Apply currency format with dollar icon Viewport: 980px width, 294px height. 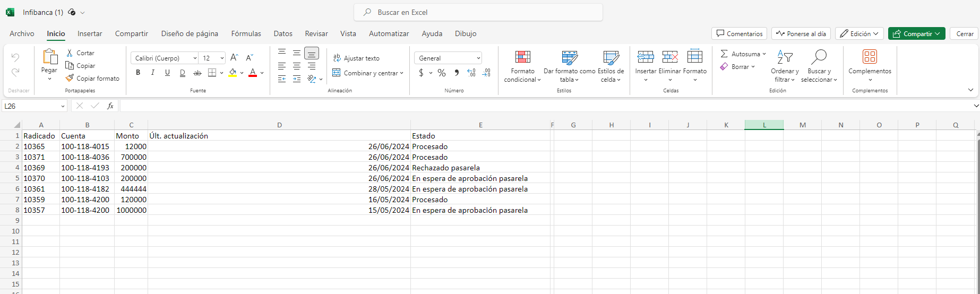point(421,73)
